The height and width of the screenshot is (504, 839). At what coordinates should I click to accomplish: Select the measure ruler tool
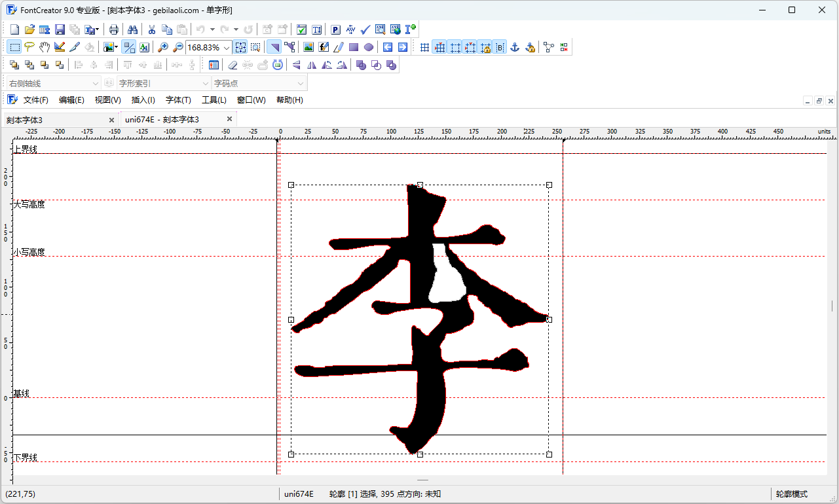coord(60,47)
